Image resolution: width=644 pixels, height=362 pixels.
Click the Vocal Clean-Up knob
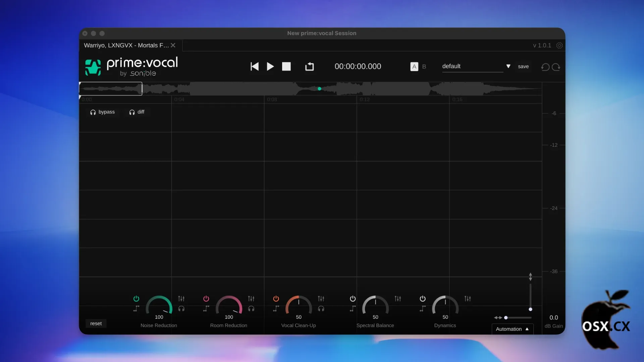click(x=299, y=305)
